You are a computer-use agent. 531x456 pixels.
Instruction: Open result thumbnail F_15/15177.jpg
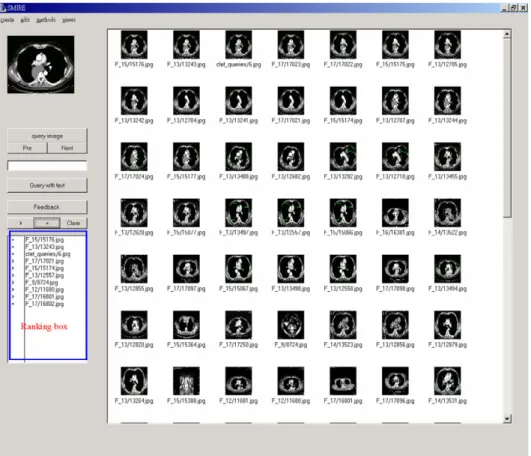186,157
